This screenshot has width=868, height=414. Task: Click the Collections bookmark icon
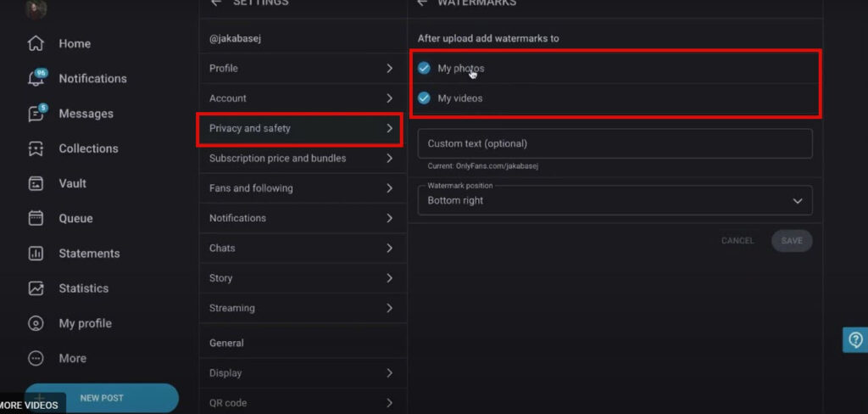click(x=36, y=148)
